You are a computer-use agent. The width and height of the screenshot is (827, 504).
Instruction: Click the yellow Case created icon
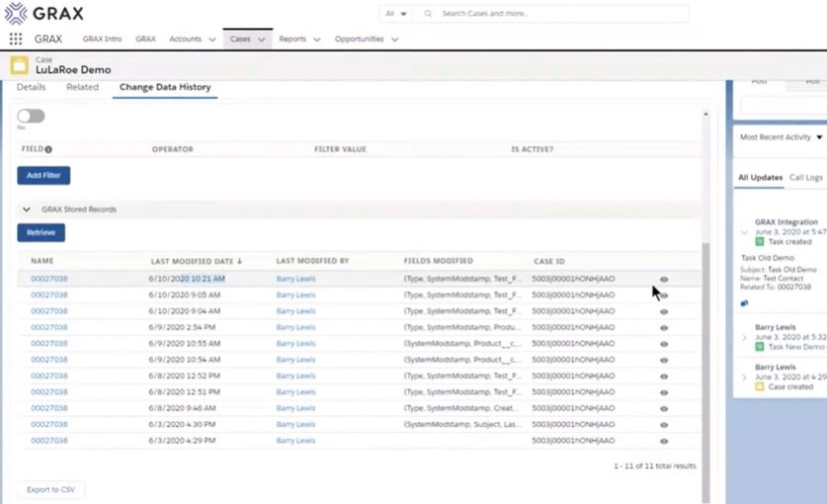pyautogui.click(x=760, y=386)
